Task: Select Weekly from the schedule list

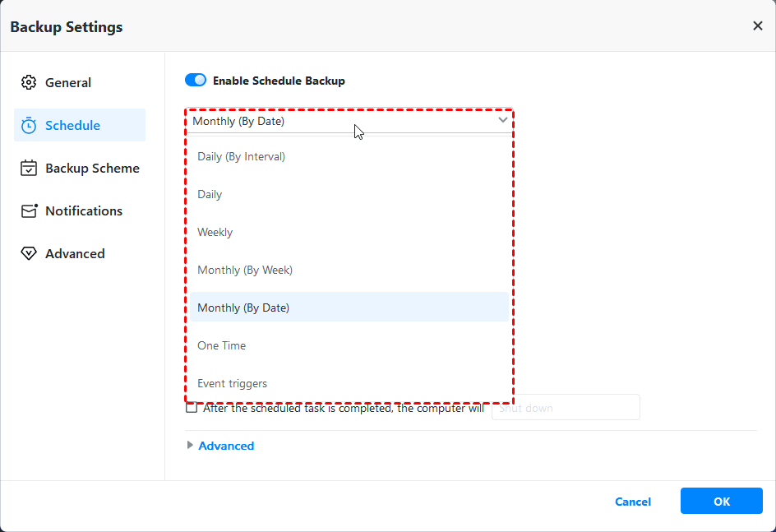Action: click(x=215, y=232)
